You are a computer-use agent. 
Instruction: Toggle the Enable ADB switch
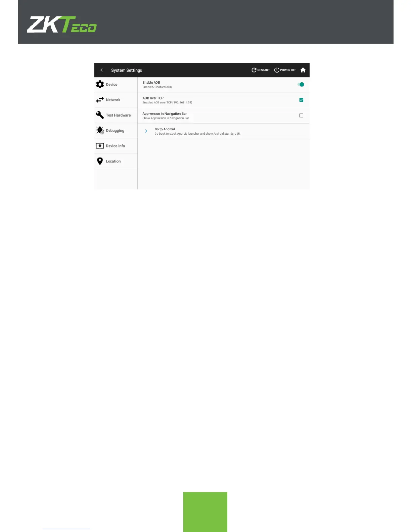pyautogui.click(x=301, y=84)
